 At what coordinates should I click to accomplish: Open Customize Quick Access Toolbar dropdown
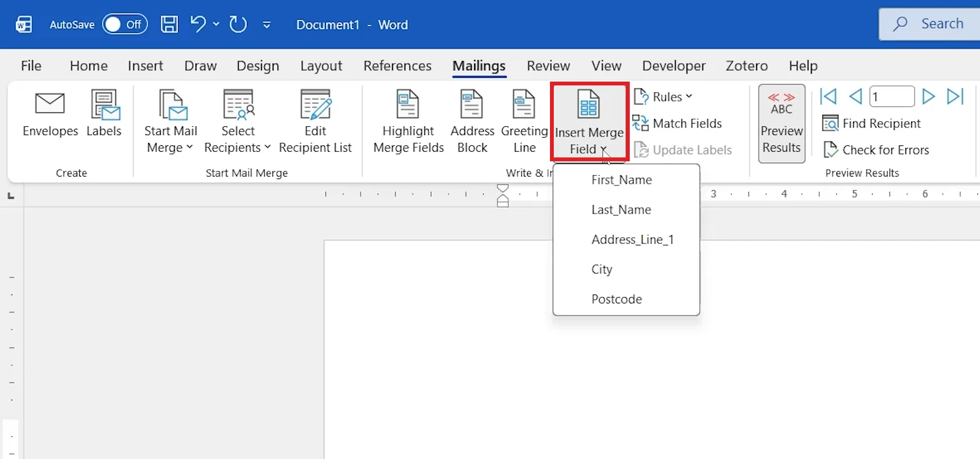pyautogui.click(x=267, y=25)
